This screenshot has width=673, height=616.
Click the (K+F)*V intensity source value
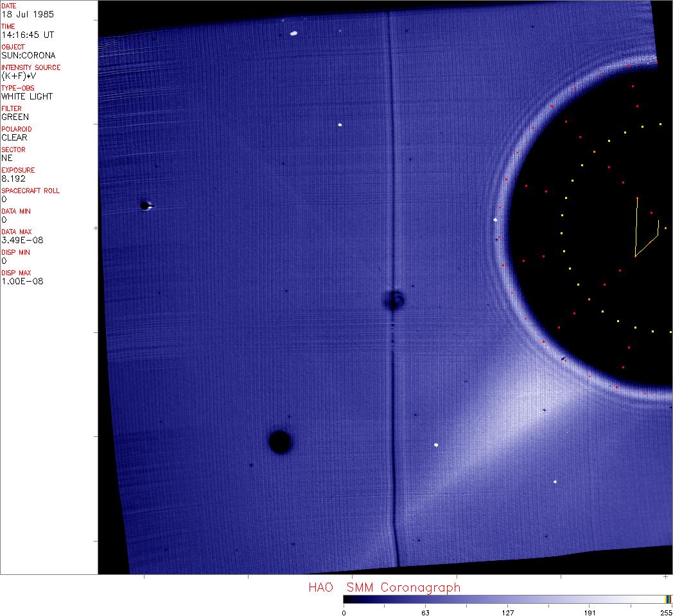point(19,76)
